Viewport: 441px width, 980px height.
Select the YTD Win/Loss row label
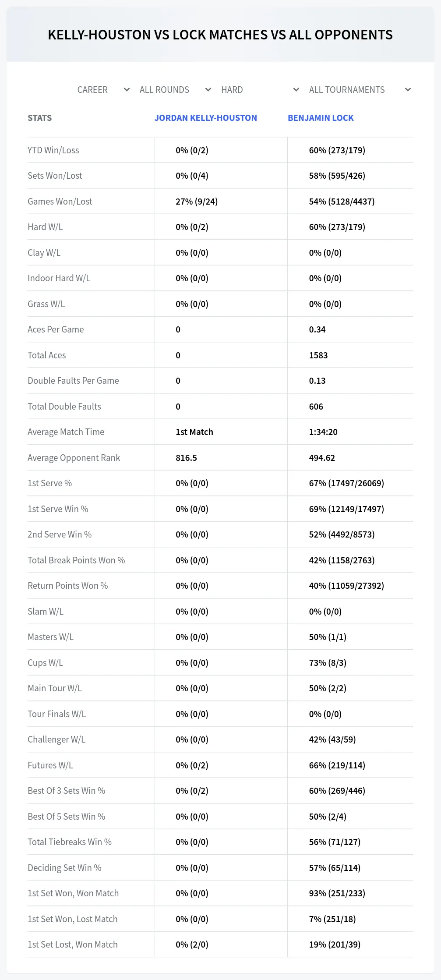tap(53, 150)
